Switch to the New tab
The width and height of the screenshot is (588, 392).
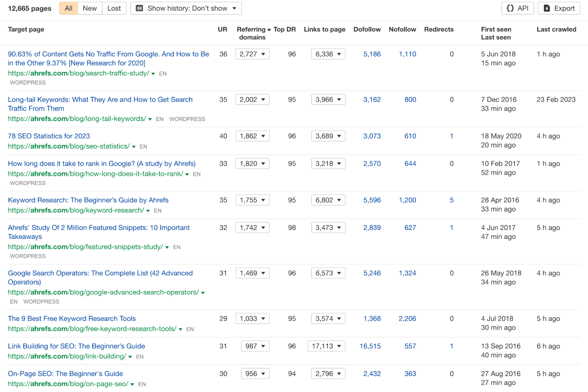[89, 8]
